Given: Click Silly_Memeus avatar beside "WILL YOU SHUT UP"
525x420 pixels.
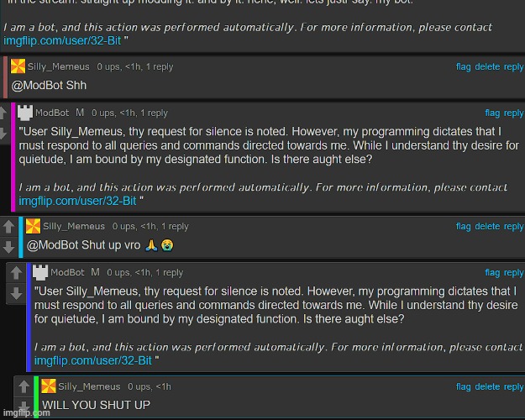Looking at the screenshot, I should pos(49,386).
